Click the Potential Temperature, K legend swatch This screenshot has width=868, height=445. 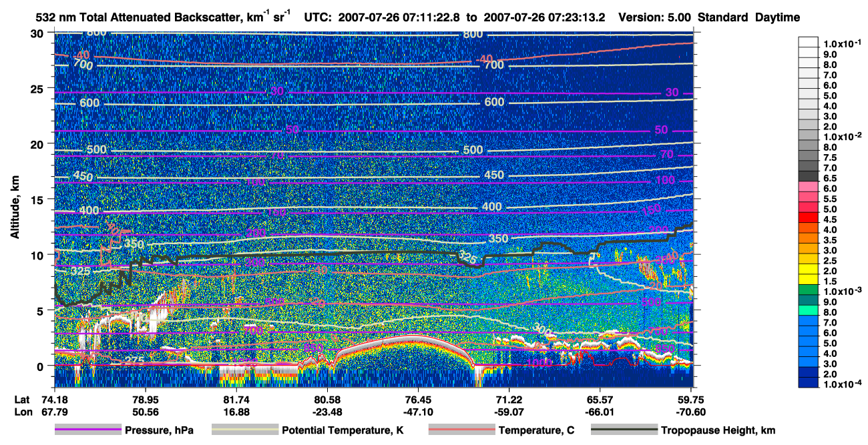coord(244,430)
